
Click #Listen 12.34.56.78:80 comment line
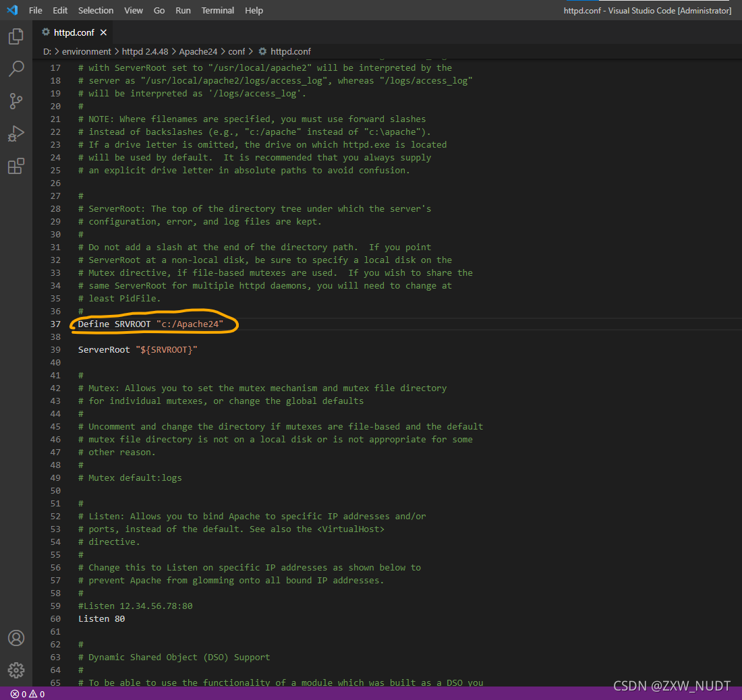[x=136, y=606]
